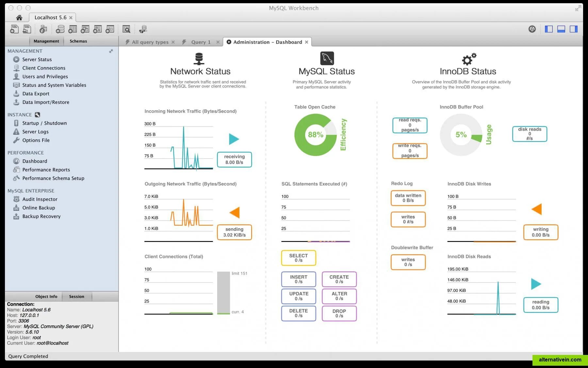Screen dimensions: 588x368
Task: Select the Management tab
Action: coord(46,41)
